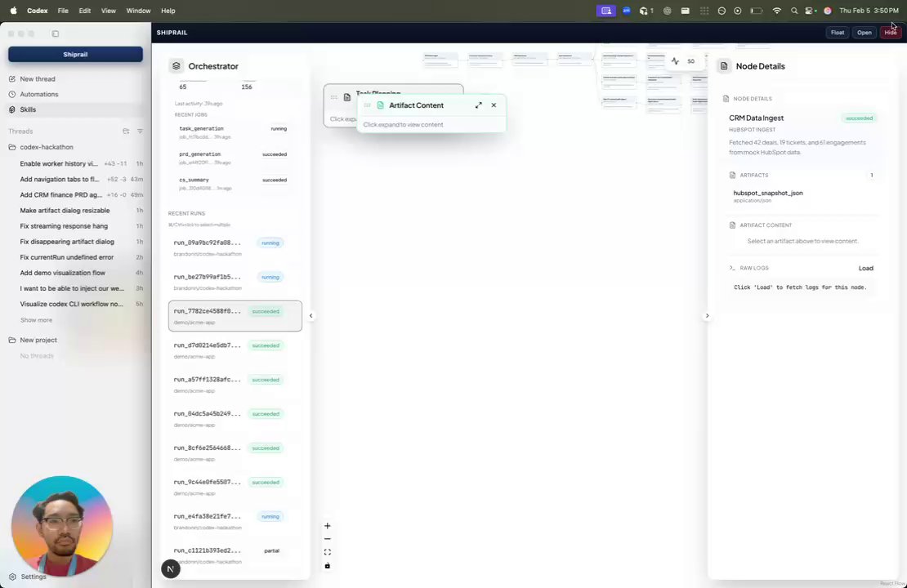Open the Codex app menu

(38, 11)
